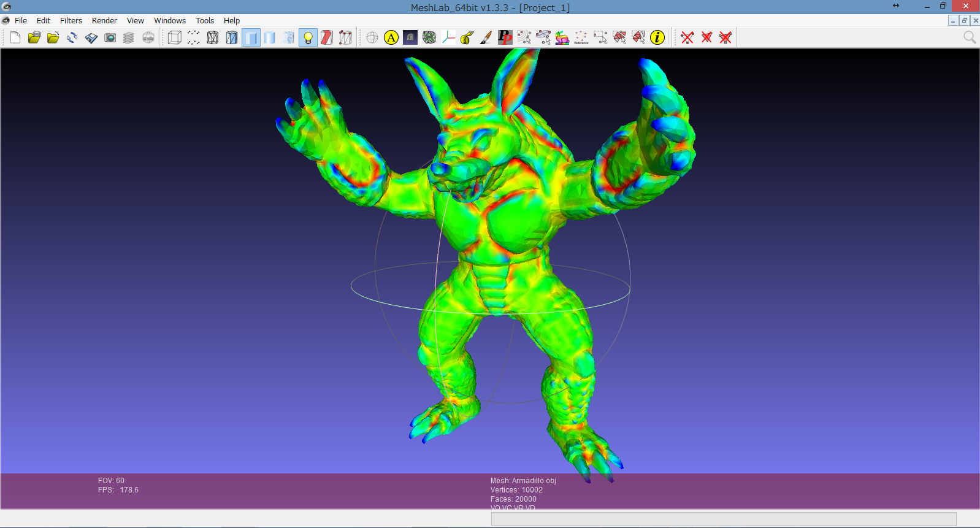Choose the Select Vertexes rectangle tool
This screenshot has width=980, height=528.
(x=600, y=37)
